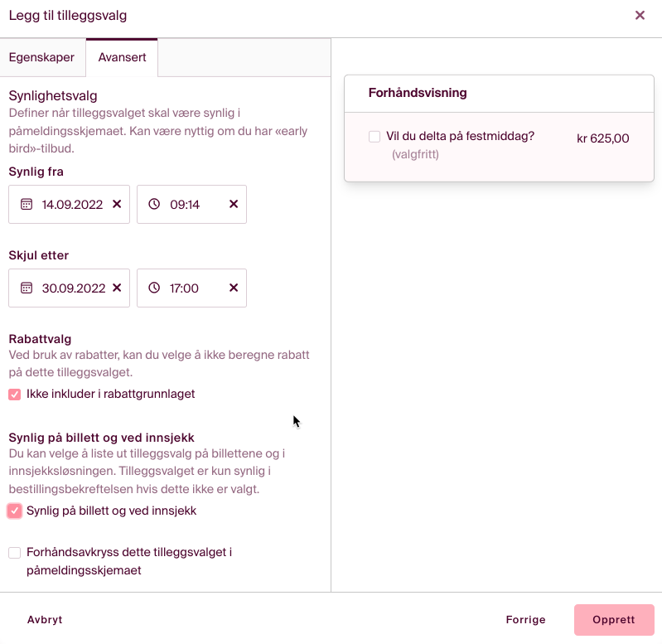Click clock icon in Synlig fra time
This screenshot has height=644, width=662.
154,205
